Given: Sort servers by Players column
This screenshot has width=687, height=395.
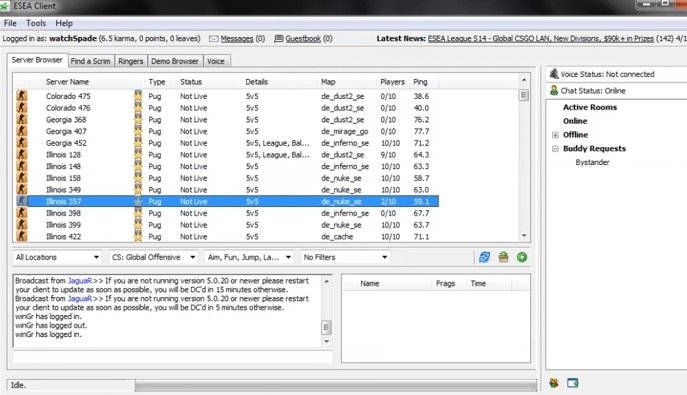Looking at the screenshot, I should tap(393, 82).
